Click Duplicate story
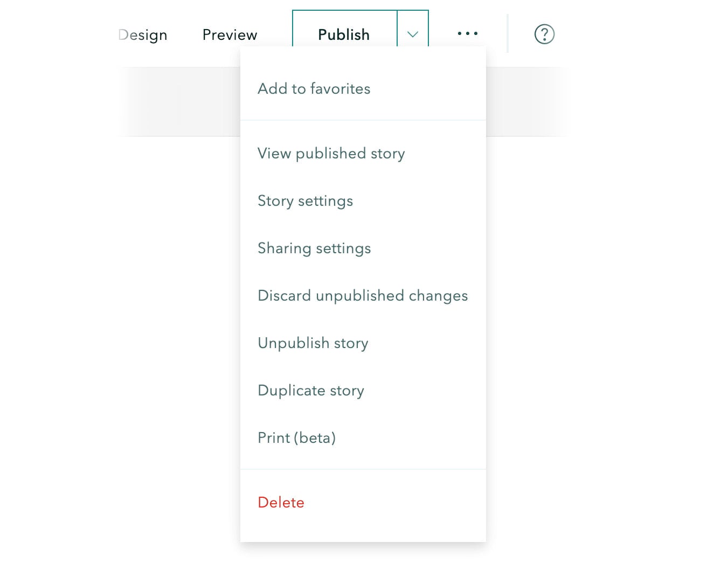The height and width of the screenshot is (570, 728). pyautogui.click(x=311, y=391)
